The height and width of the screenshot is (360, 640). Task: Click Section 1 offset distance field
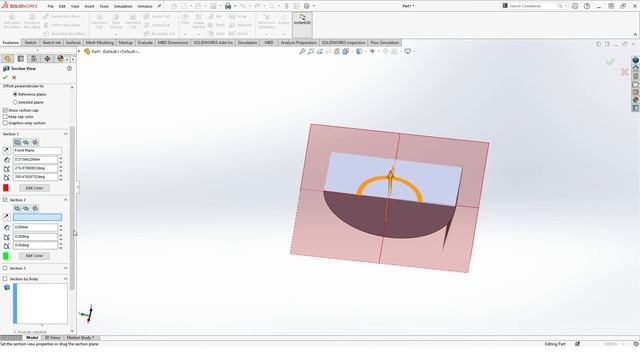click(x=36, y=160)
